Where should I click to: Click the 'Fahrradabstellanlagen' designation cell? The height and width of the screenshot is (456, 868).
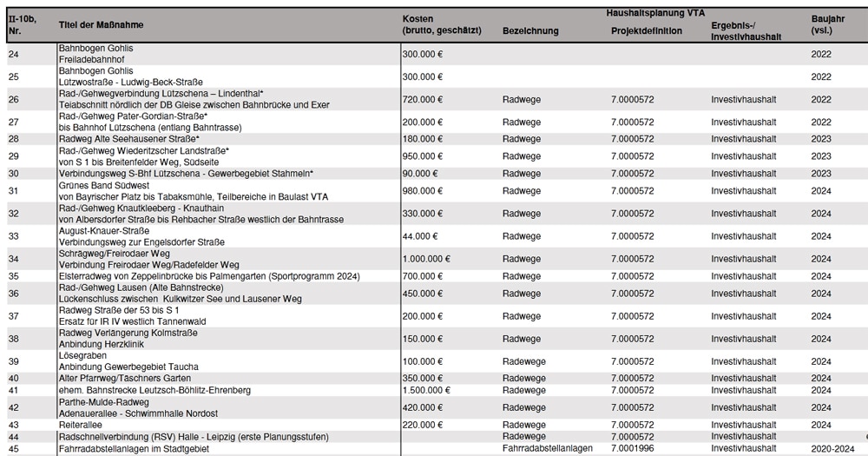click(x=547, y=448)
